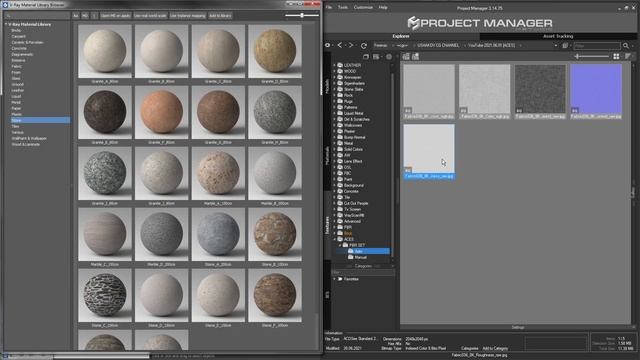Collapse the PBR SET subfolder node
Viewport: 640px width, 360px height.
tap(340, 245)
